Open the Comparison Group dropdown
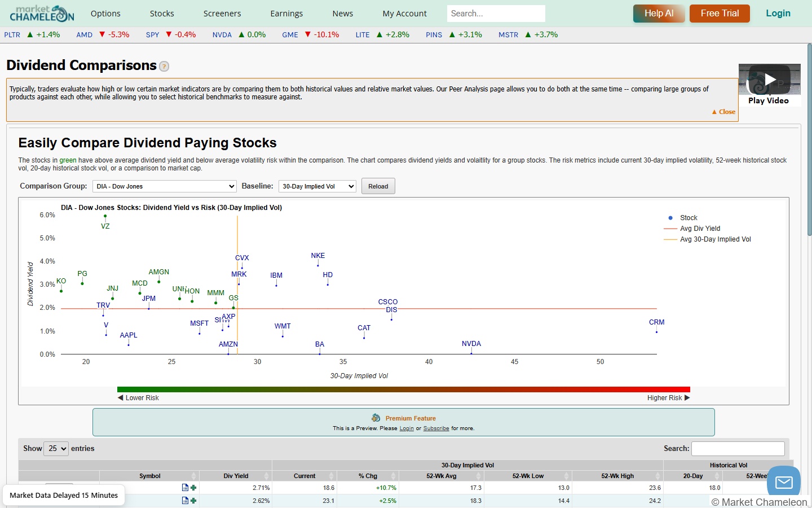 point(165,186)
